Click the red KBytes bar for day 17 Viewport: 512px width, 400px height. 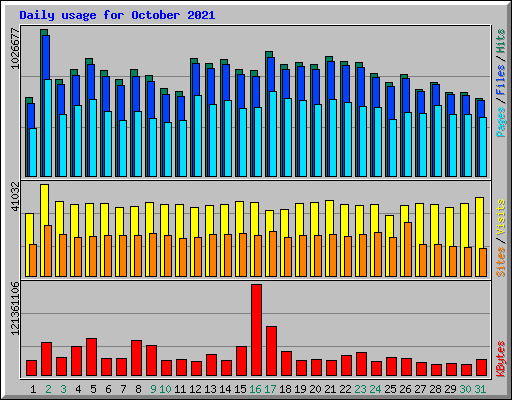(x=271, y=351)
